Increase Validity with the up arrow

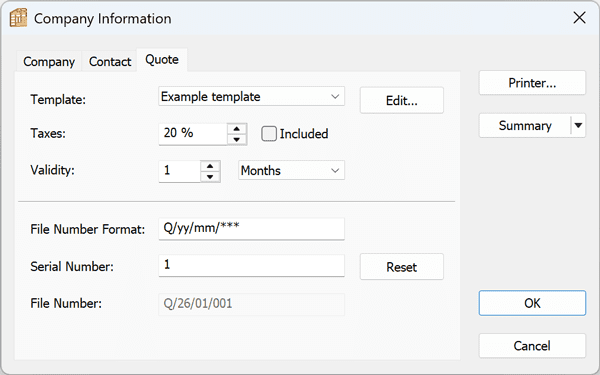(x=210, y=166)
